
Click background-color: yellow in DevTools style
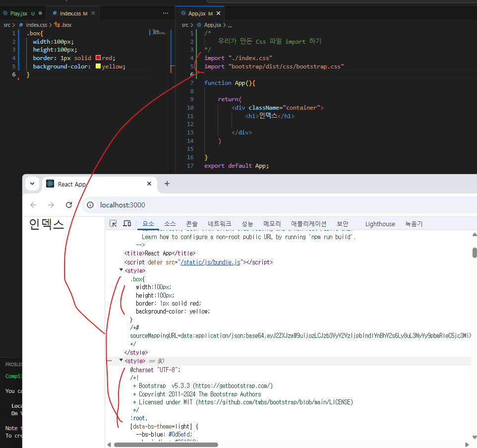click(x=173, y=312)
